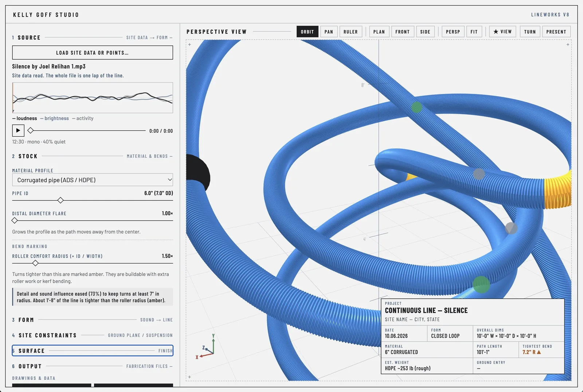583x392 pixels.
Task: Play the Silence audio track
Action: point(18,130)
